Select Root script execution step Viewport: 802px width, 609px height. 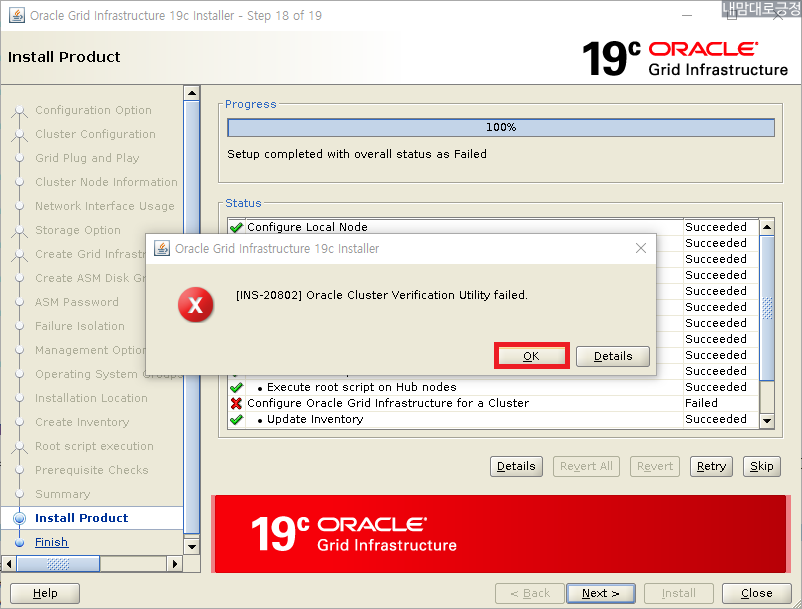pos(94,446)
